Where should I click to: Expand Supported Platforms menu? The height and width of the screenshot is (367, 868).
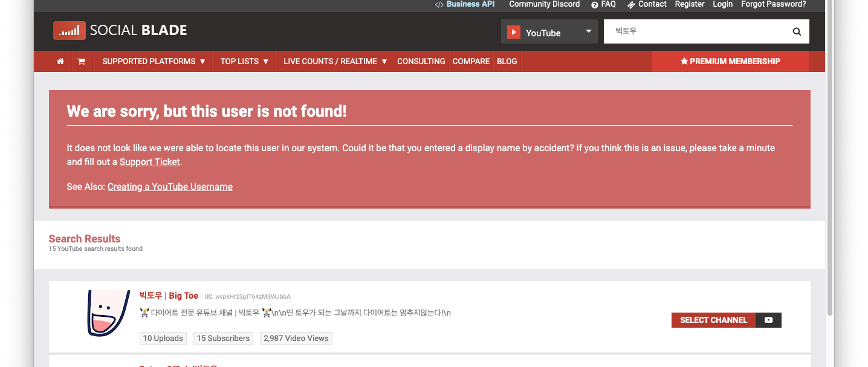[154, 62]
